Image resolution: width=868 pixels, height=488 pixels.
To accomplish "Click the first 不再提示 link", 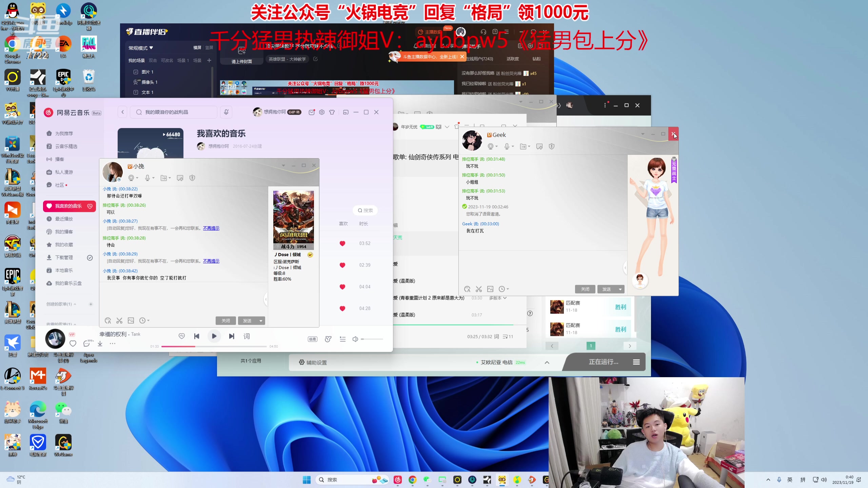I will pyautogui.click(x=211, y=228).
